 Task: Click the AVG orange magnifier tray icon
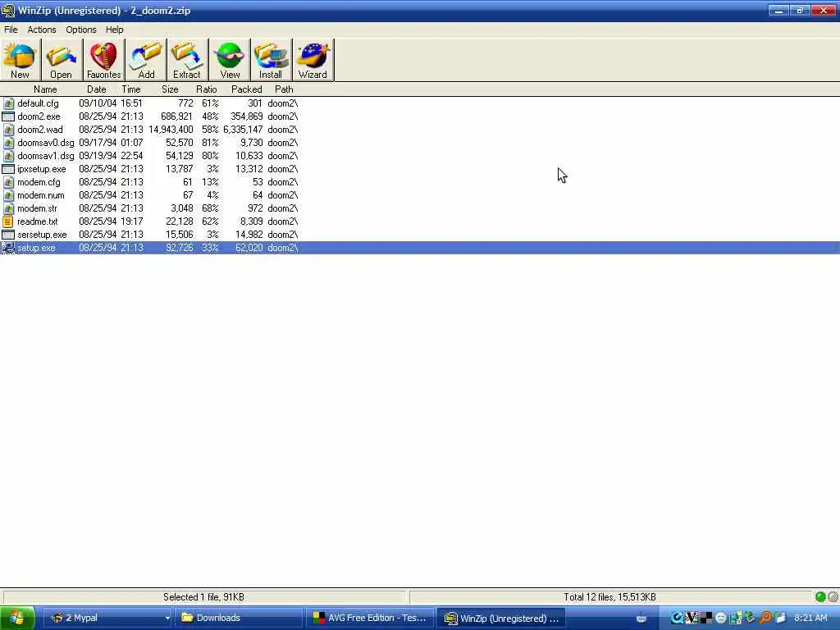click(x=765, y=618)
